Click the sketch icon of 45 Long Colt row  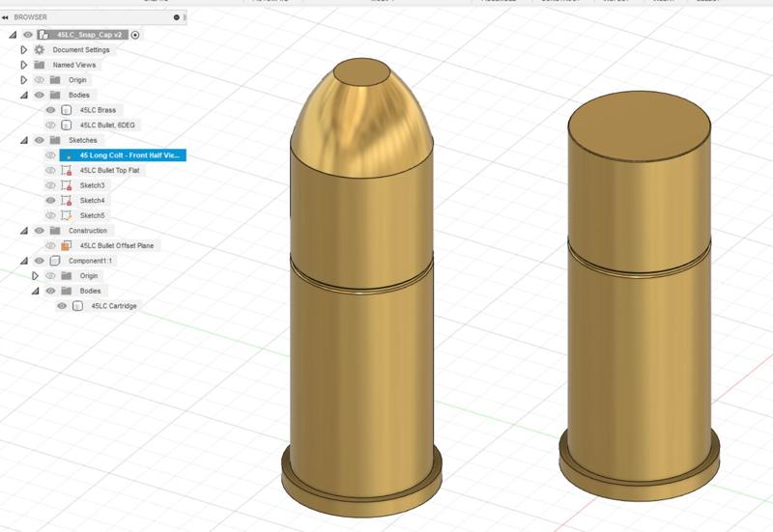point(67,155)
